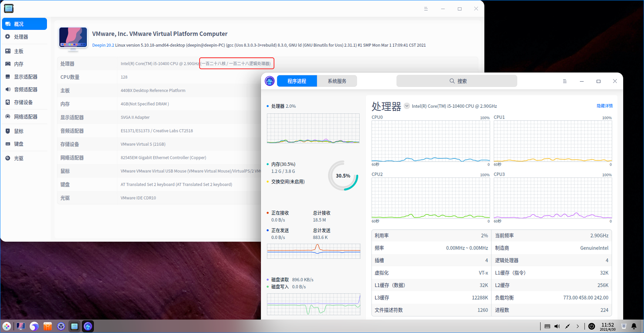Minimize the System Monitor window

(582, 81)
